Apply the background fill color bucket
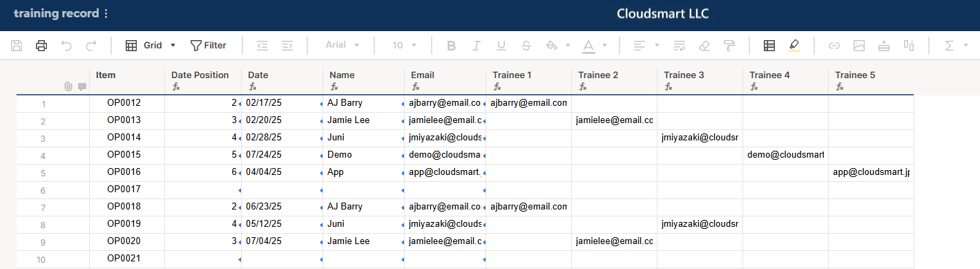The width and height of the screenshot is (980, 269). coord(551,46)
